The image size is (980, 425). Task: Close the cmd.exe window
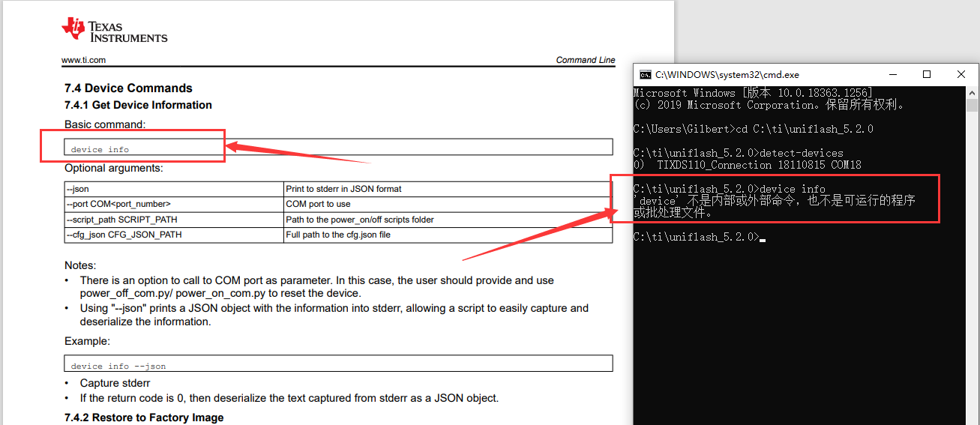click(x=961, y=74)
